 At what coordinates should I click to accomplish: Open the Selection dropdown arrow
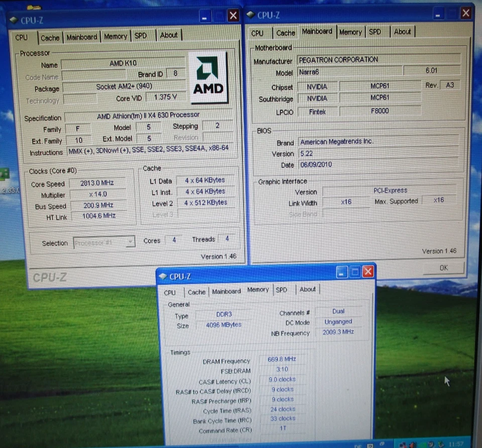point(130,243)
